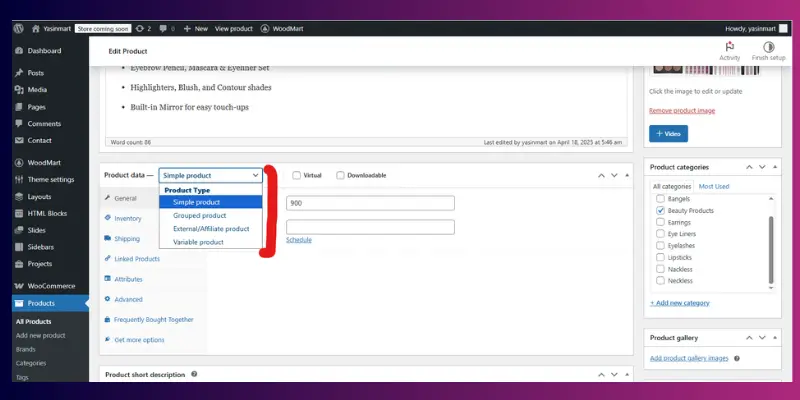Click the WordPress logo icon in admin bar
Image resolution: width=800 pixels, height=400 pixels.
(19, 29)
